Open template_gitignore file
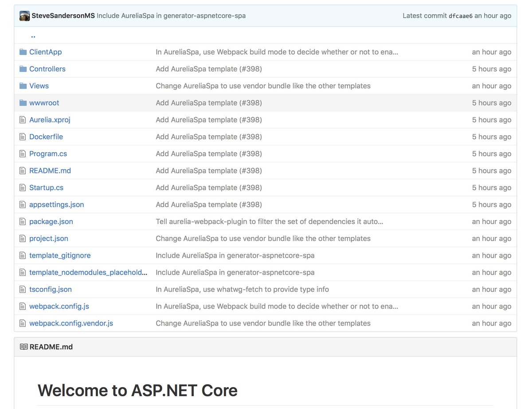This screenshot has height=409, width=532. [60, 256]
